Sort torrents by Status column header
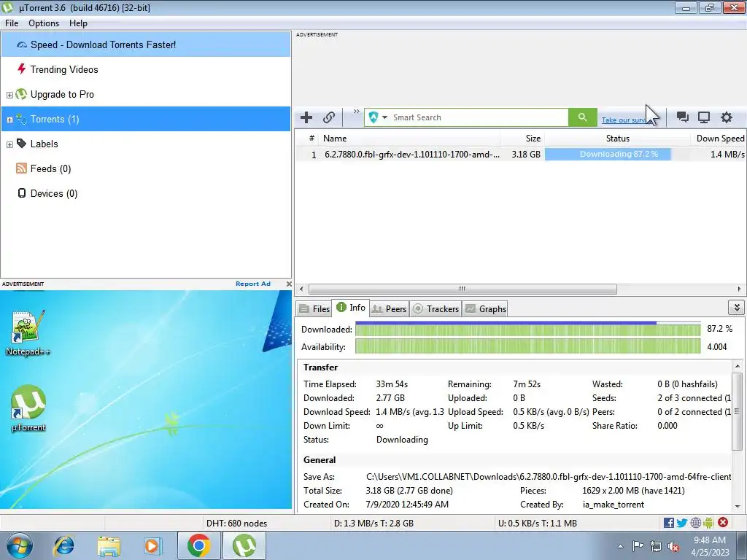 [617, 139]
